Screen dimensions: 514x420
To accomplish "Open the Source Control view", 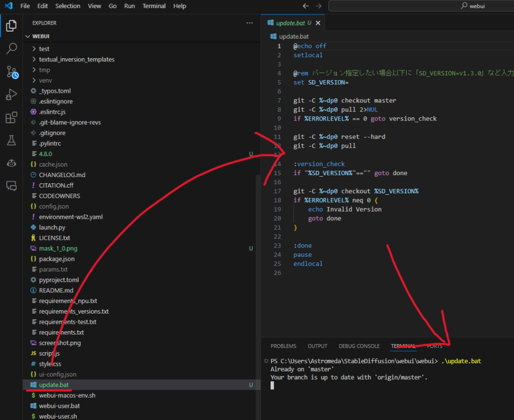I will pos(12,72).
